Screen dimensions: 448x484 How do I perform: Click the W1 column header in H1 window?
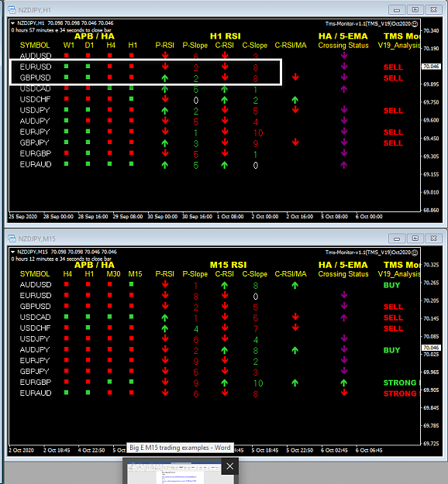pos(68,45)
